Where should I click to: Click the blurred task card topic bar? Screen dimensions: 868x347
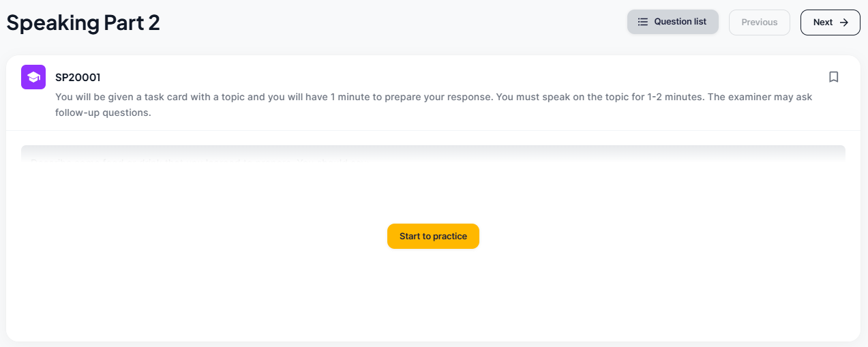[x=433, y=155]
